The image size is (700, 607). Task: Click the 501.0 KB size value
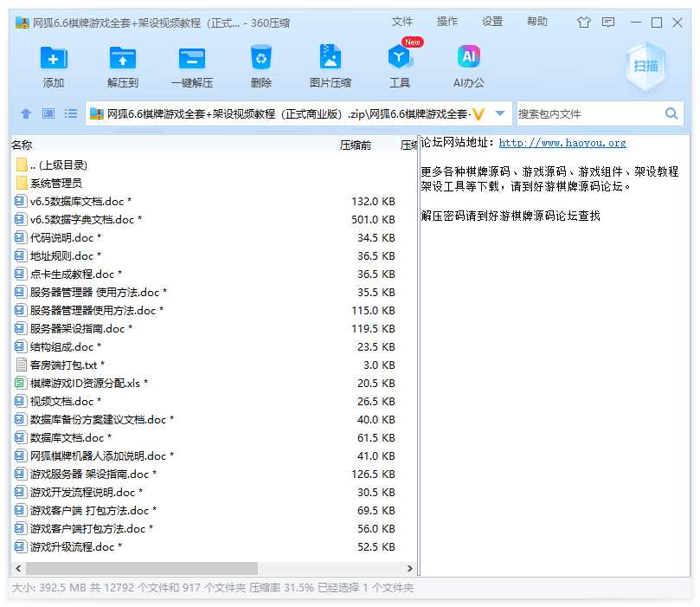click(373, 220)
